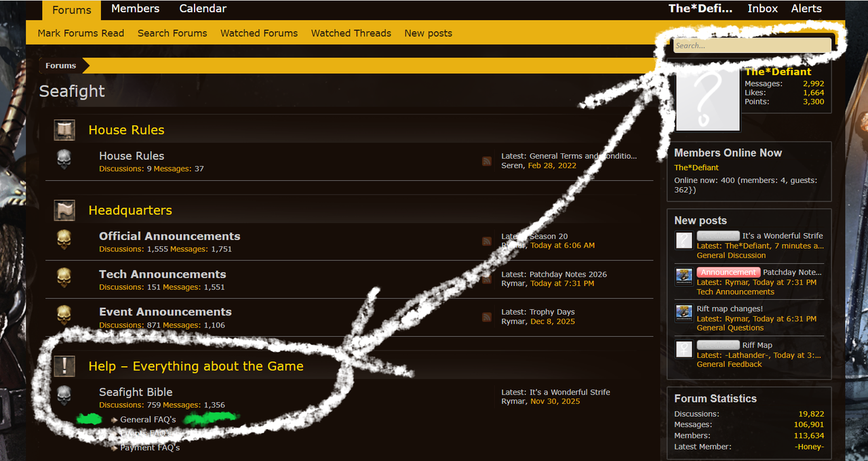Click Likes count 1,664
Viewport: 868px width, 461px height.
click(813, 93)
